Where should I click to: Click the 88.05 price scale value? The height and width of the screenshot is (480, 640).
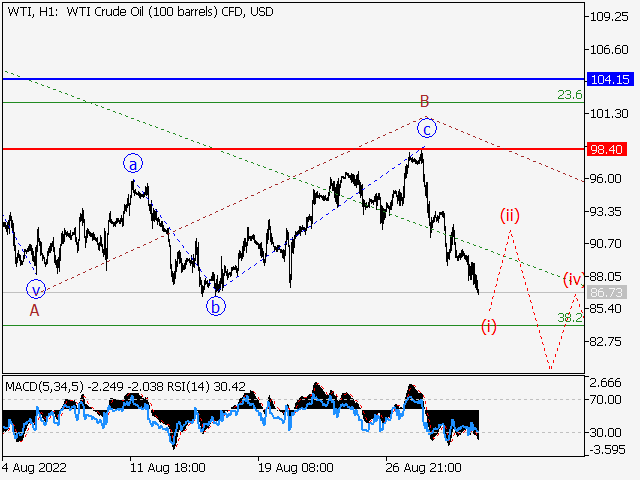pos(606,276)
